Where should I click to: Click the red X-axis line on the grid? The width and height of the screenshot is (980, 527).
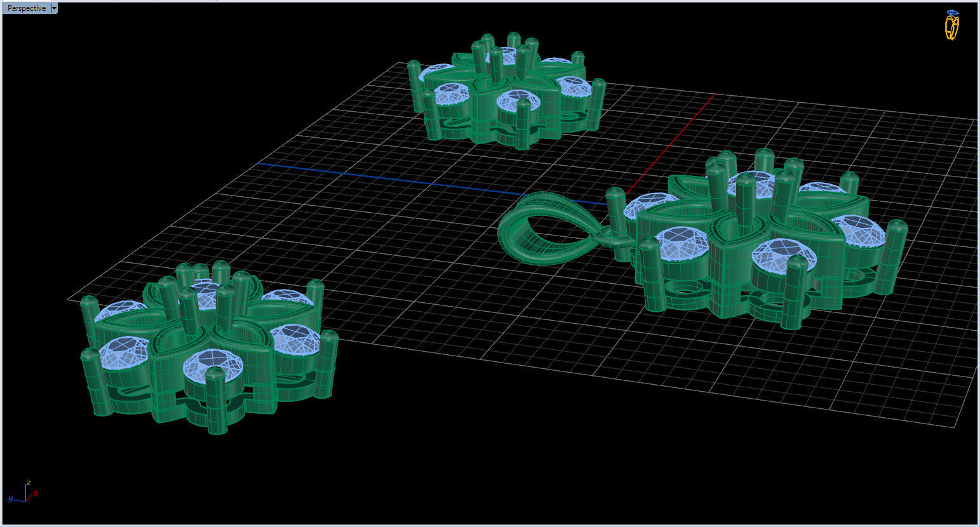coord(671,144)
